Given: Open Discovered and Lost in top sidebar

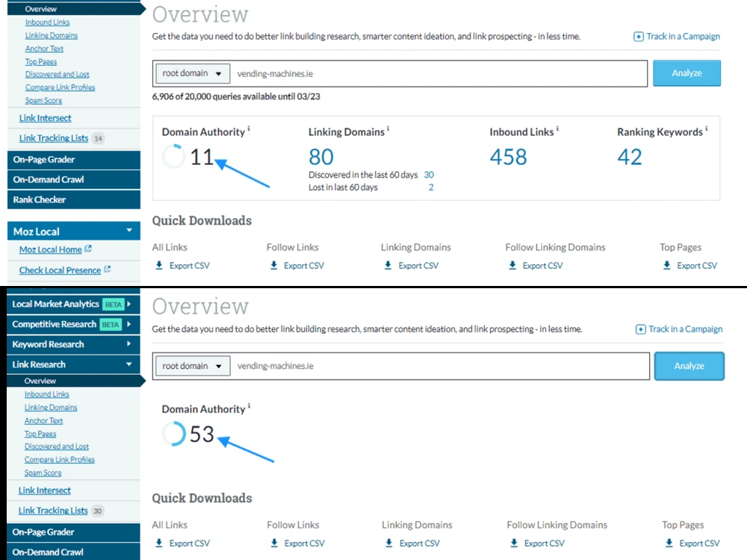Looking at the screenshot, I should tap(58, 74).
